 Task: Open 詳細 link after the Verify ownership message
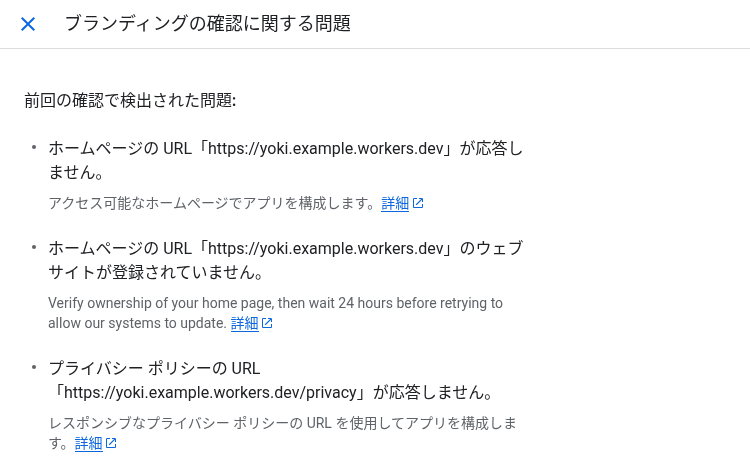pos(244,324)
